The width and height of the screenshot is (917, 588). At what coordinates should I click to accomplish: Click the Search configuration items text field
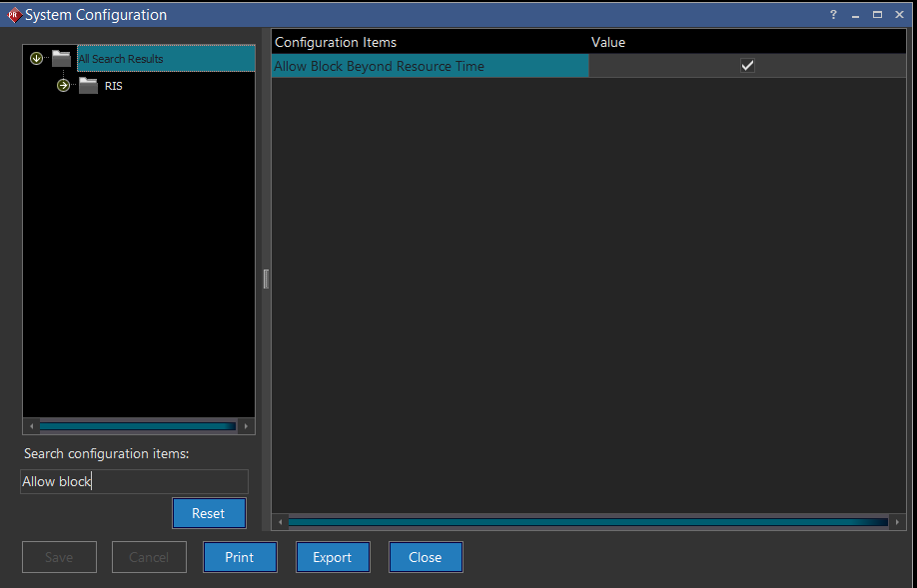134,482
